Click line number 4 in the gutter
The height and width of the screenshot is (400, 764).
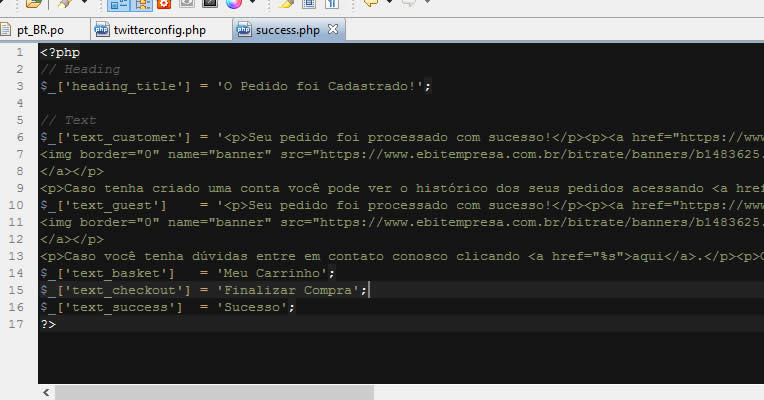pos(19,103)
